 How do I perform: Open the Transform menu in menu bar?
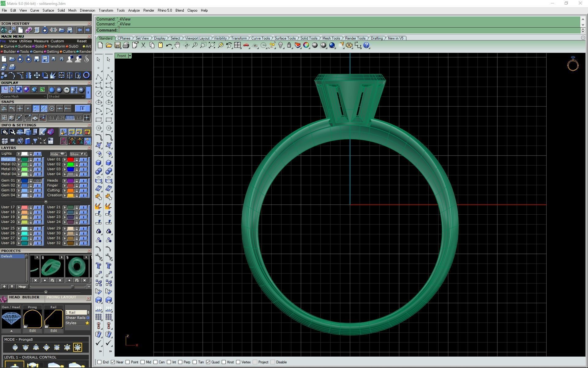pyautogui.click(x=106, y=10)
